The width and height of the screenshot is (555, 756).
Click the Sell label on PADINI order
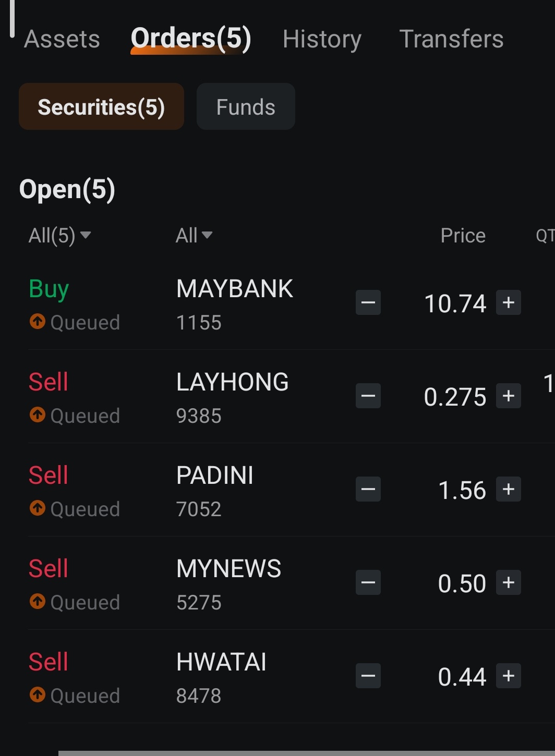[x=49, y=475]
